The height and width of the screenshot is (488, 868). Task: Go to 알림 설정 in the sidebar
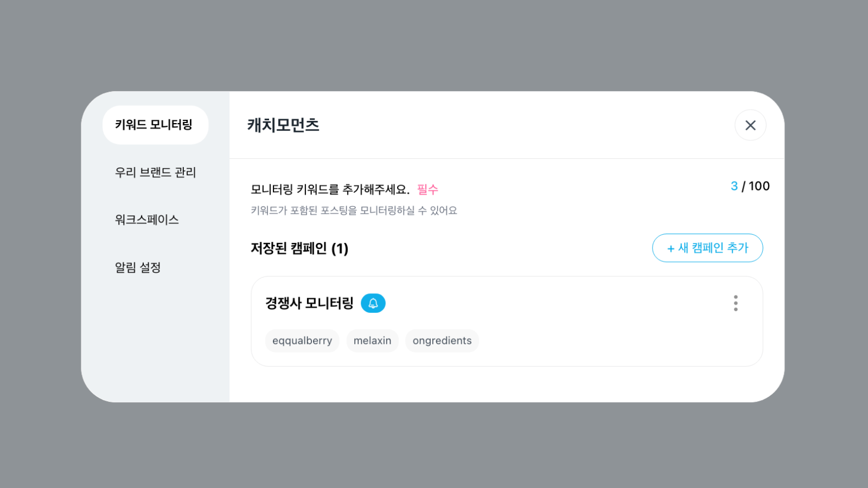coord(138,267)
